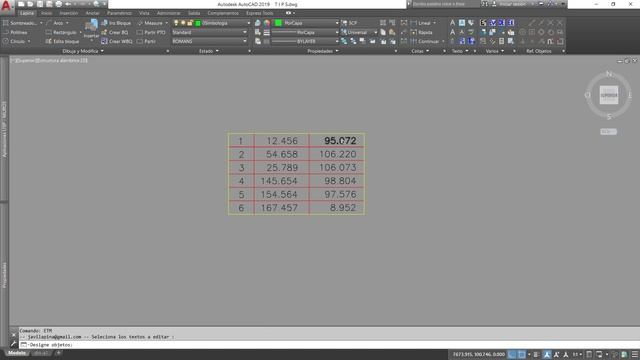Click the green layer color swatch
The width and height of the screenshot is (640, 360).
(x=198, y=23)
